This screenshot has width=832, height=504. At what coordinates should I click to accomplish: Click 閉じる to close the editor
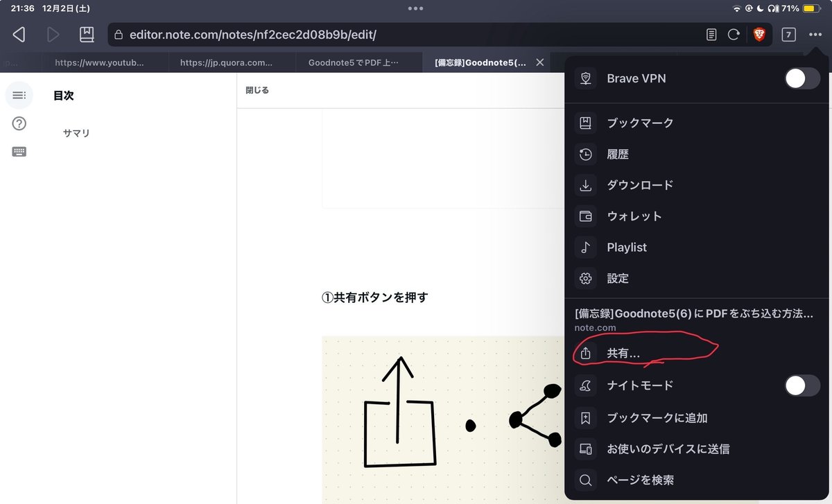257,89
